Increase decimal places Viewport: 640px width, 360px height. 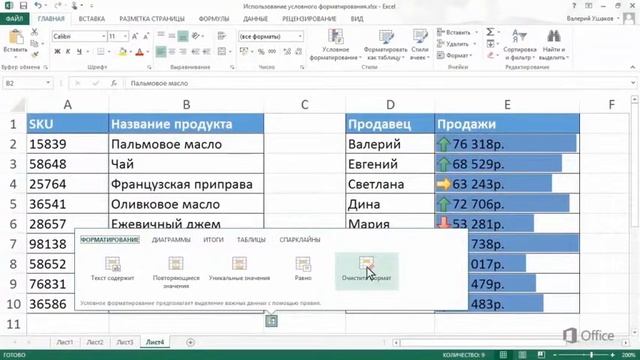pos(287,51)
